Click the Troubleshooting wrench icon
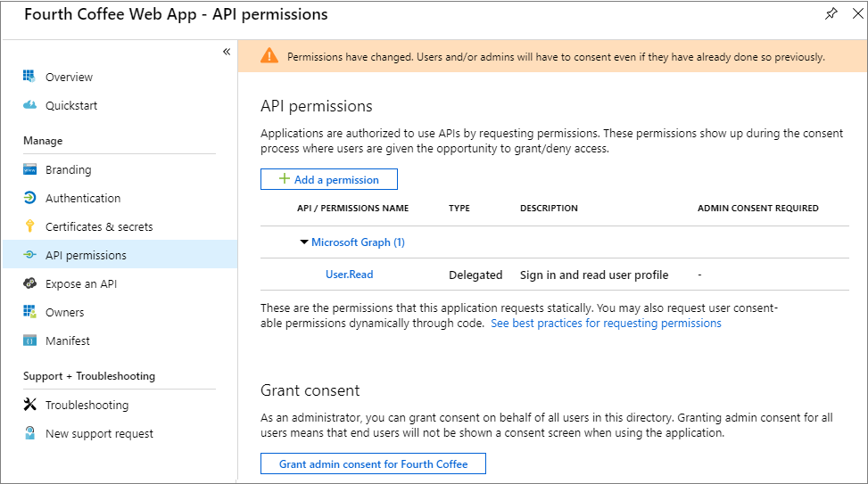Viewport: 868px width, 484px height. coord(29,405)
